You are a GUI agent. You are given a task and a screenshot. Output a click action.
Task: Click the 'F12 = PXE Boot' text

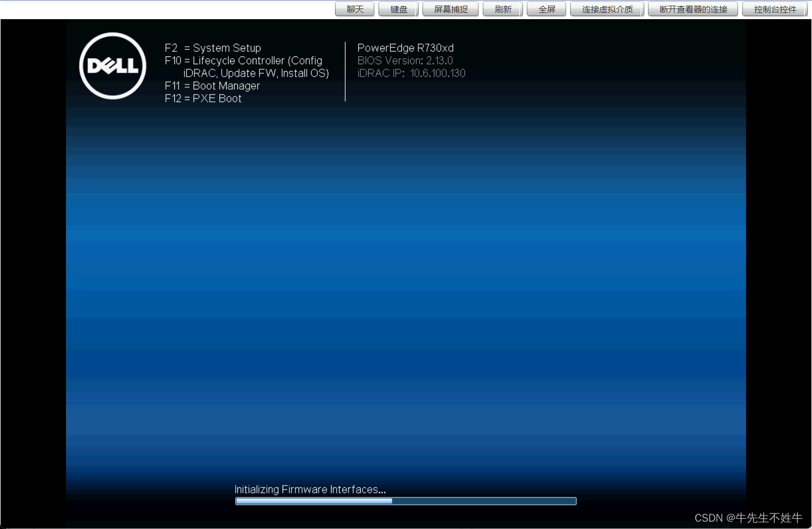point(203,98)
